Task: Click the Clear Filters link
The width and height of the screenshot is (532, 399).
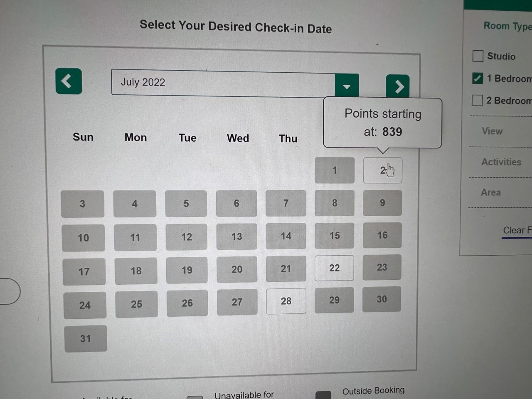Action: 517,230
